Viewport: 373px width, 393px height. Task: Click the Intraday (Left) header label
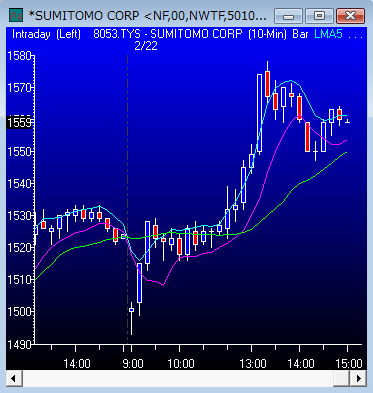[x=46, y=34]
